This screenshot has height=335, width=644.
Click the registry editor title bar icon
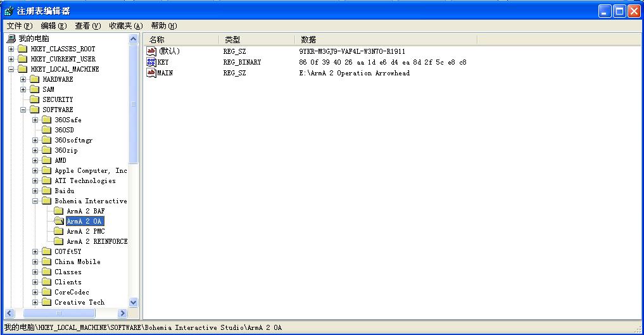pos(9,11)
